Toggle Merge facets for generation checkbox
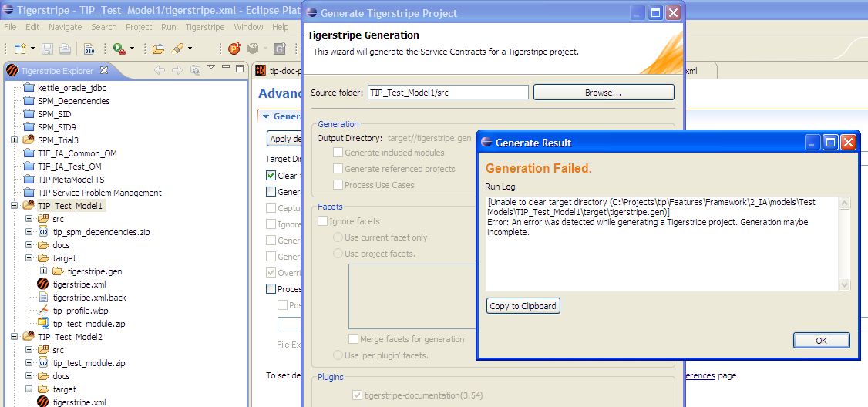 (352, 339)
